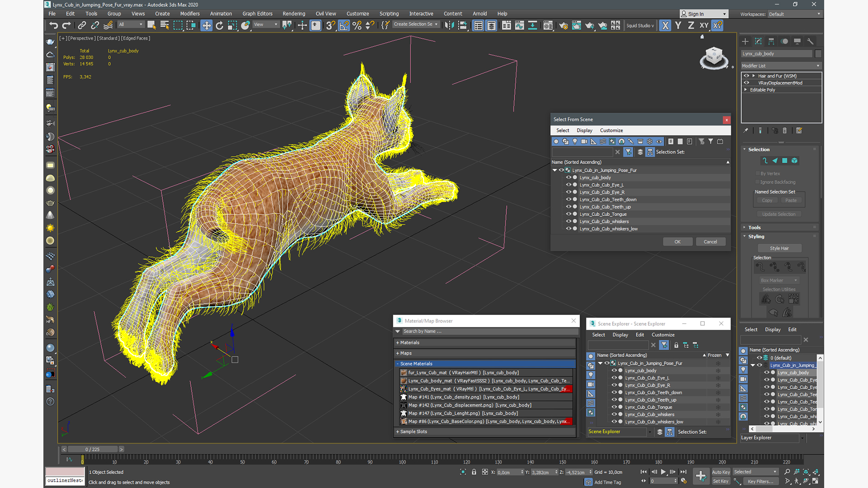Click Cancel in Select From Scene dialog
The image size is (868, 488).
pyautogui.click(x=710, y=242)
